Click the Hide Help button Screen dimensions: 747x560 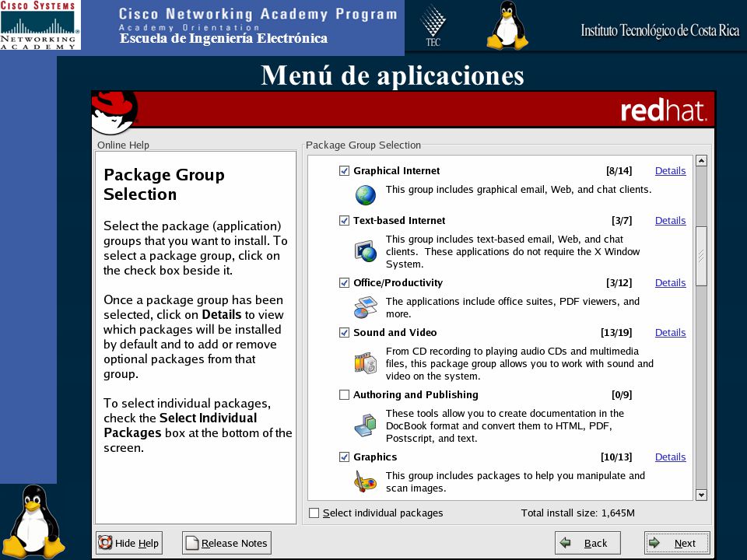129,543
